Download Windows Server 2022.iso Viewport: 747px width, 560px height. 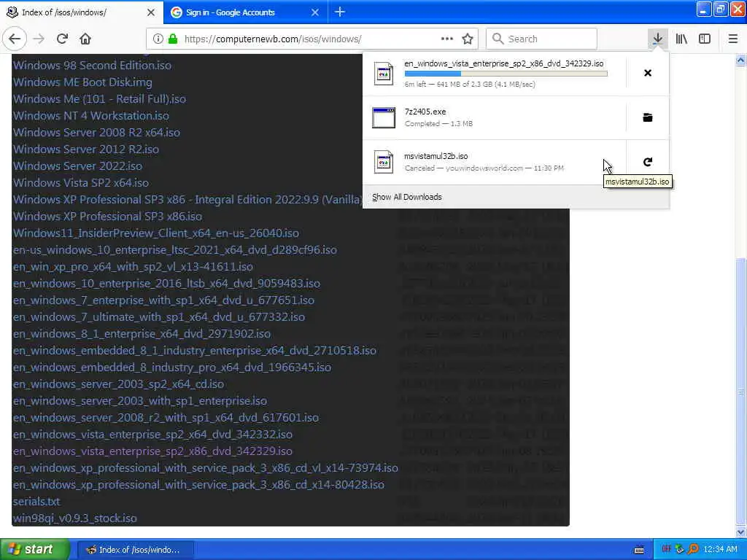point(77,166)
